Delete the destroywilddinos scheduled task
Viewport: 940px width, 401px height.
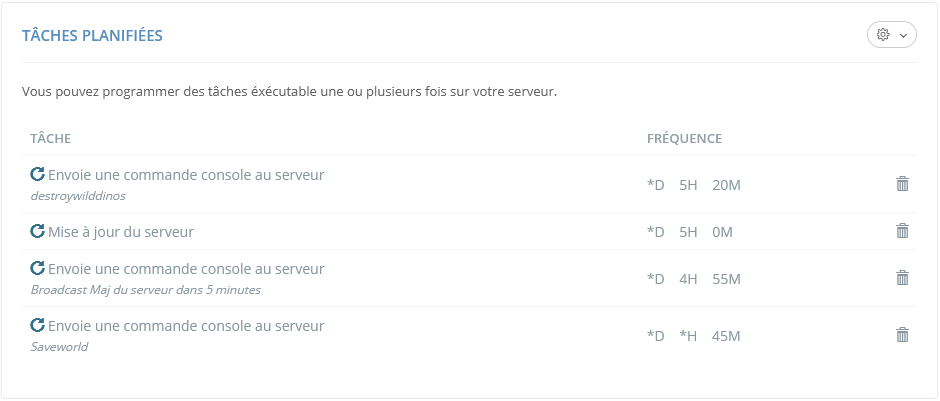tap(902, 184)
